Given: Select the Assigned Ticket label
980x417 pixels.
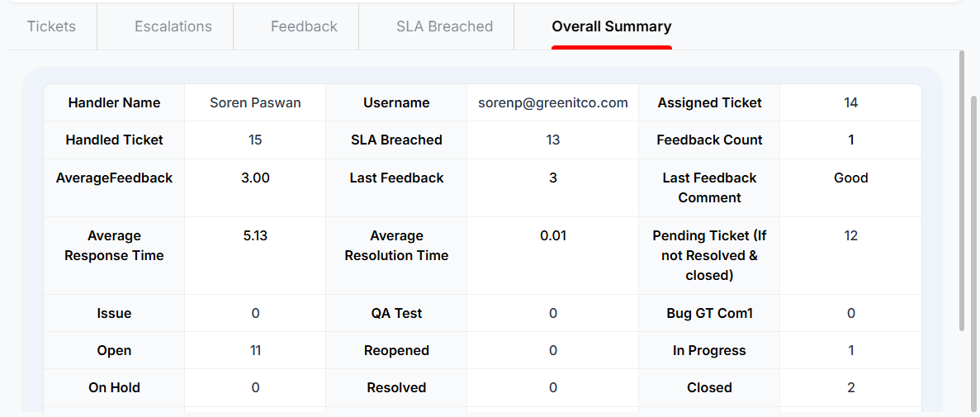Looking at the screenshot, I should point(709,103).
